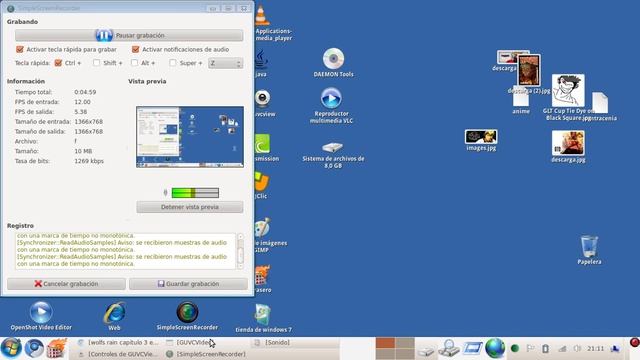Select the Java desktop icon
Viewport: 640px width, 360px height.
[x=262, y=60]
